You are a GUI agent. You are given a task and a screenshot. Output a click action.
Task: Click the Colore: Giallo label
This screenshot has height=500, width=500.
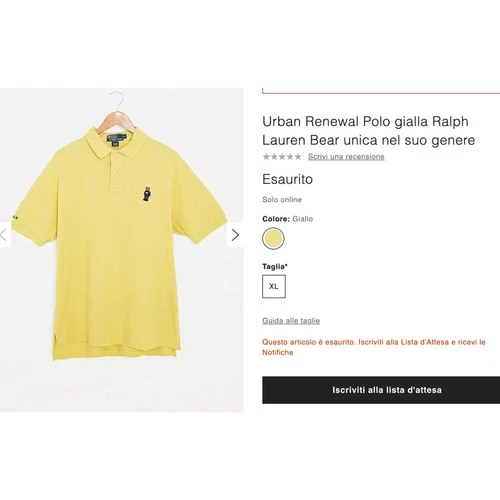tap(287, 219)
